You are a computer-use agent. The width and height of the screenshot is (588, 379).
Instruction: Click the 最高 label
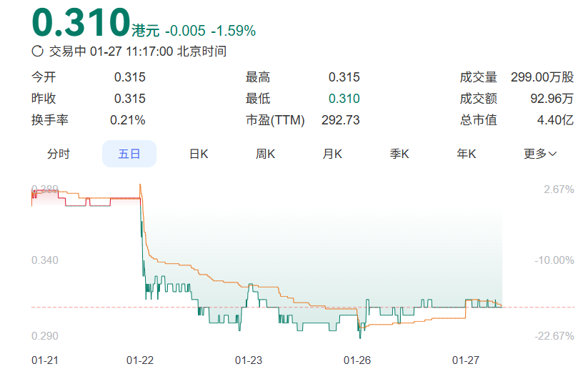258,77
